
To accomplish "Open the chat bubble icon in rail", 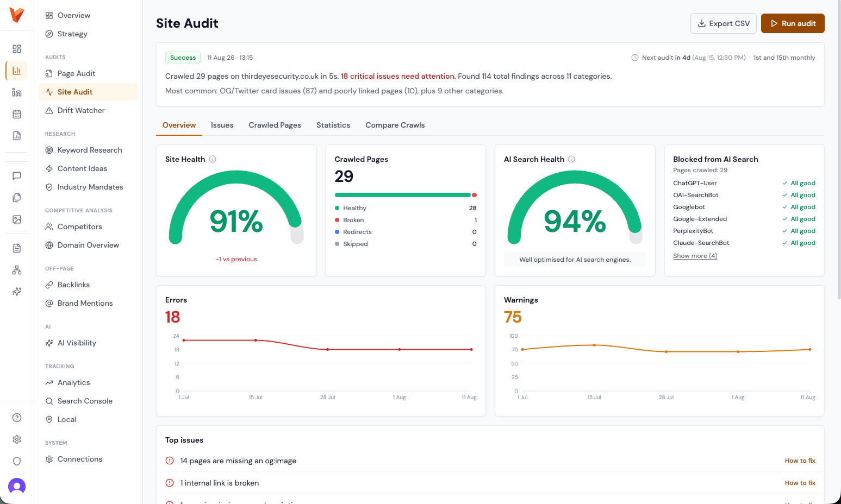I will (x=17, y=176).
